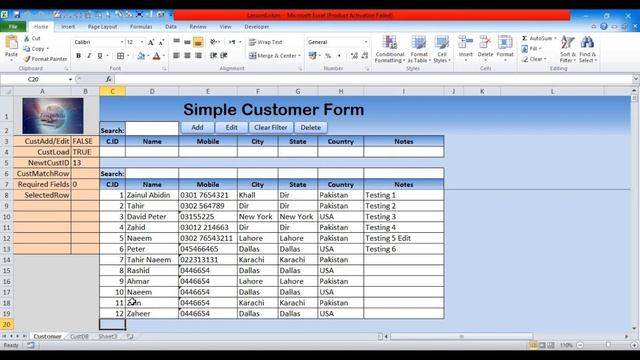Apply percent style number format

(x=328, y=56)
